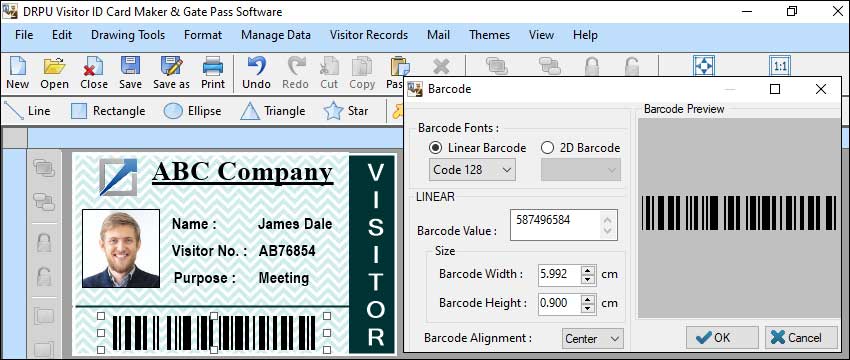
Task: Confirm barcode settings with OK button
Action: point(722,337)
